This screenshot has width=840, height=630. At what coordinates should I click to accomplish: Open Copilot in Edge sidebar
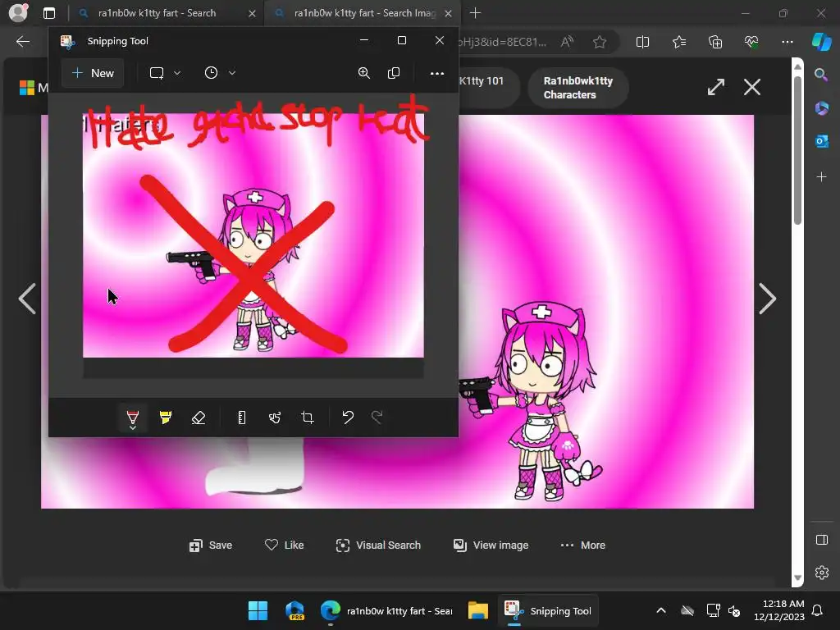(821, 42)
